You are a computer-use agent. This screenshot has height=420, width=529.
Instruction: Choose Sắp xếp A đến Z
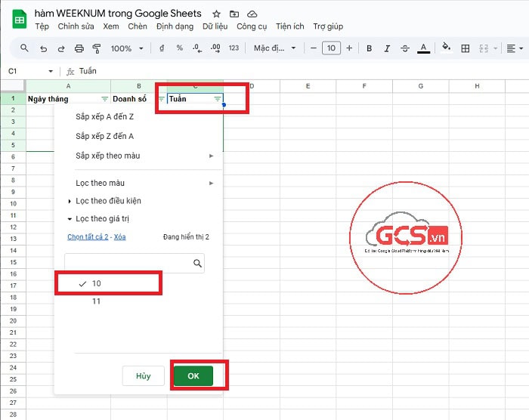tap(104, 117)
